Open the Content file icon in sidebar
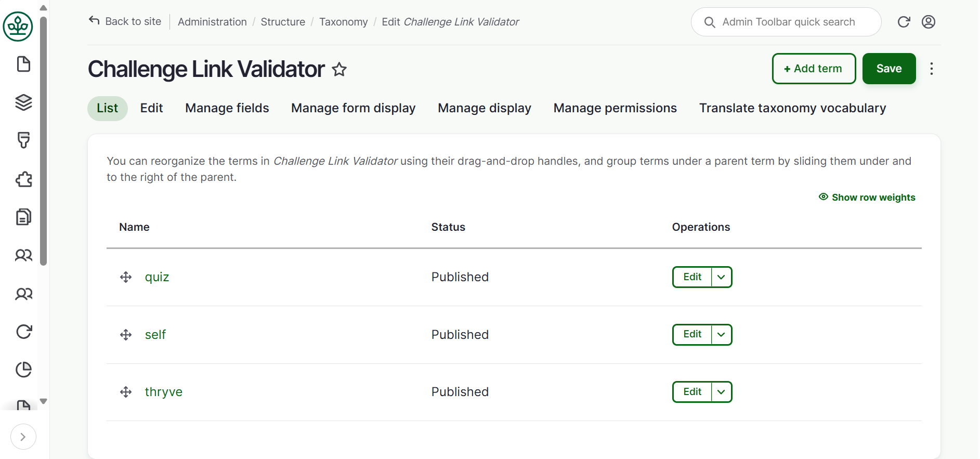This screenshot has height=459, width=980. (x=23, y=64)
